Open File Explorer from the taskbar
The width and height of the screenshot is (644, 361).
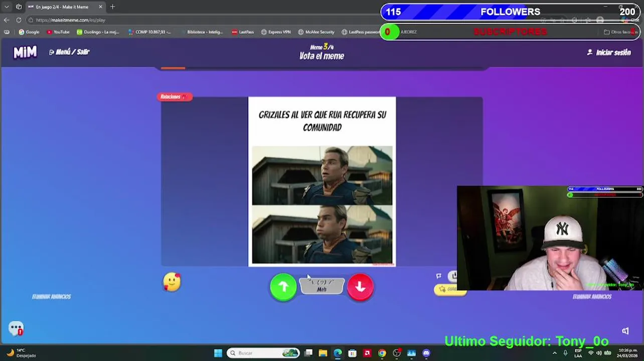point(323,353)
